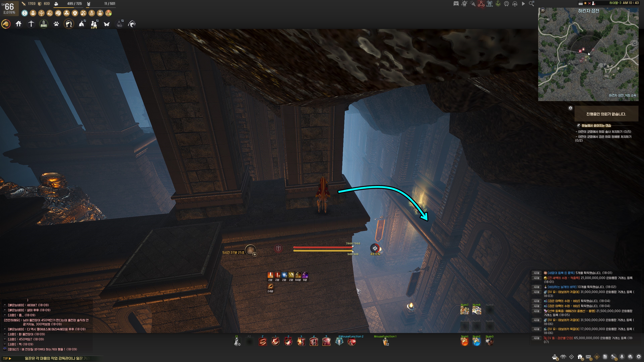644x362 pixels.
Task: Open quest widget settings gear
Action: tap(570, 108)
